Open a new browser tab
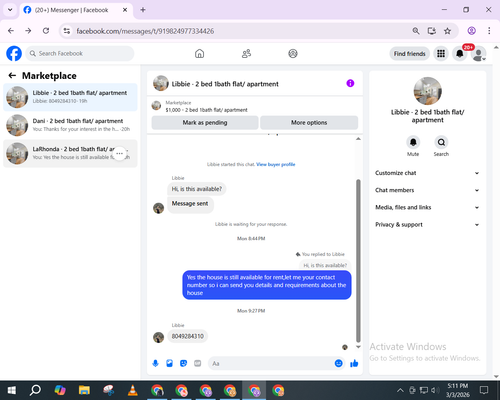The image size is (500, 400). pyautogui.click(x=143, y=10)
